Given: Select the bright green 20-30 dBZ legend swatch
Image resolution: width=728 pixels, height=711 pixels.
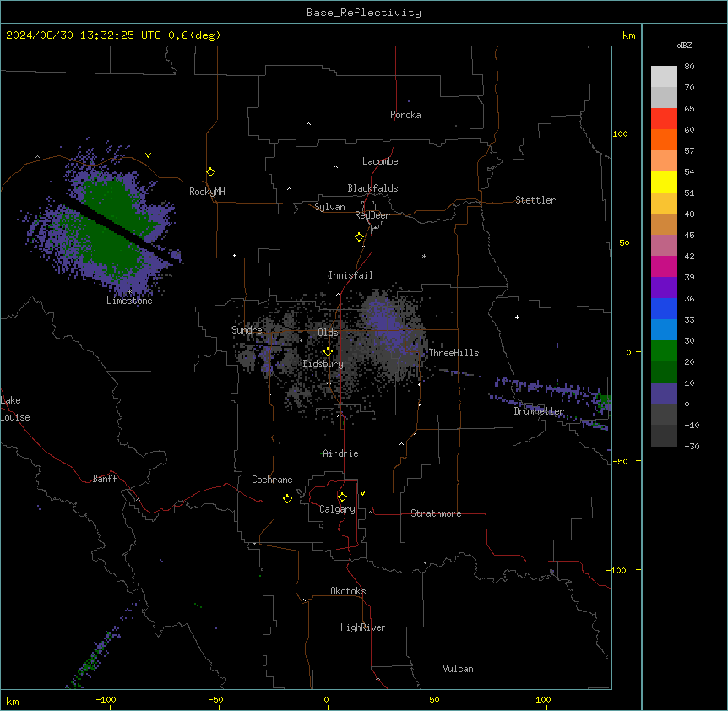Looking at the screenshot, I should coord(664,351).
